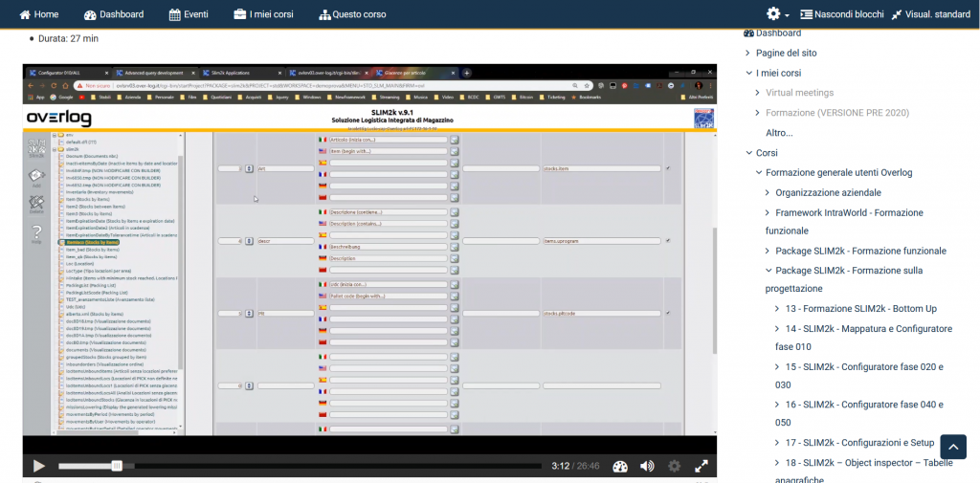980x483 pixels.
Task: Switch to Slim2k Applications browser tab
Action: pyautogui.click(x=243, y=73)
